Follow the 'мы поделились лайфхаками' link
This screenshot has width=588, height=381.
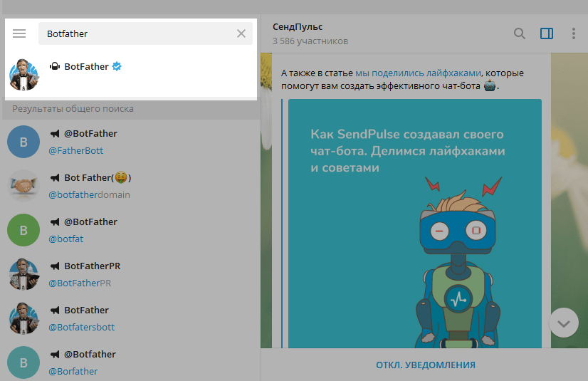pos(418,73)
